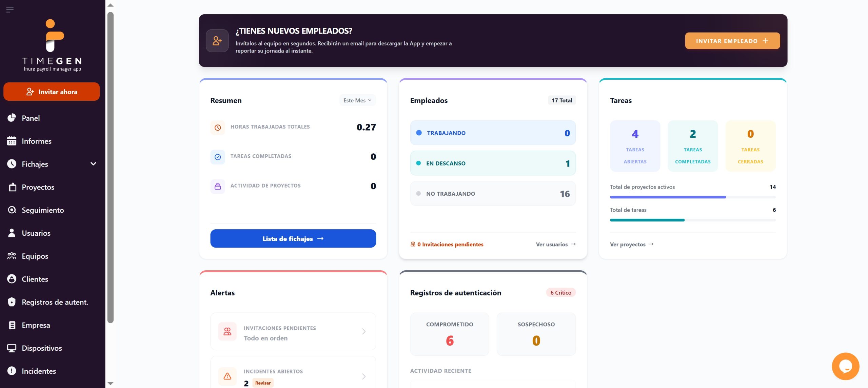The image size is (868, 388).
Task: Open the Este Mes period dropdown
Action: 357,100
